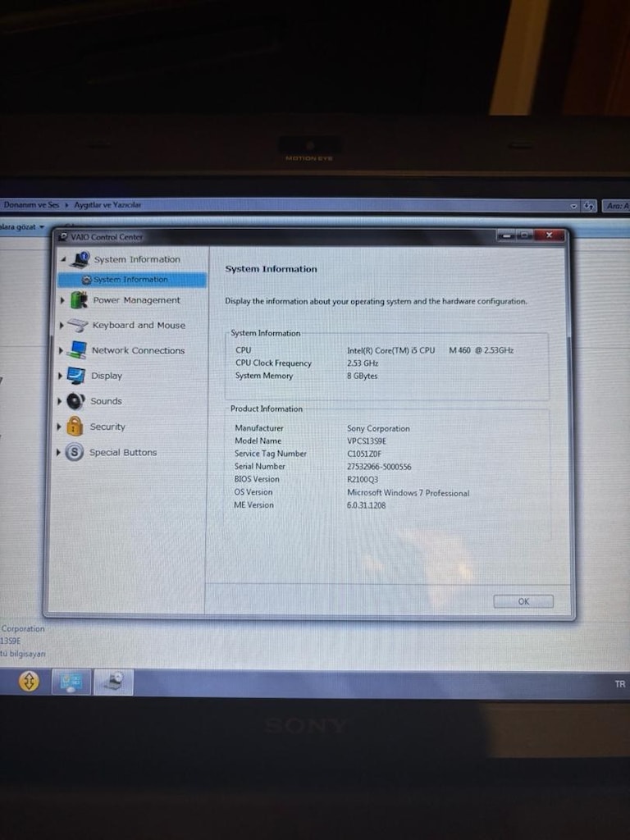Open the Control Panel taskbar button
The width and height of the screenshot is (630, 840).
pyautogui.click(x=71, y=682)
